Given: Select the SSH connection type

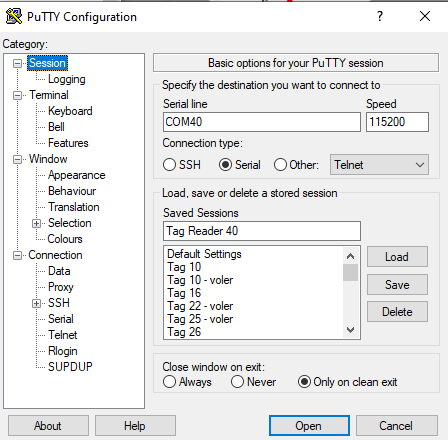Looking at the screenshot, I should [x=169, y=165].
